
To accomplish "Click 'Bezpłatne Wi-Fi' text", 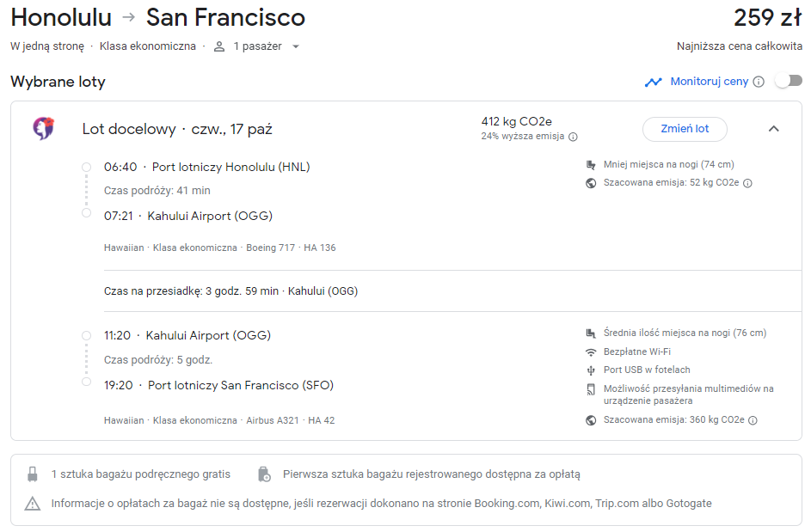I will pyautogui.click(x=637, y=352).
